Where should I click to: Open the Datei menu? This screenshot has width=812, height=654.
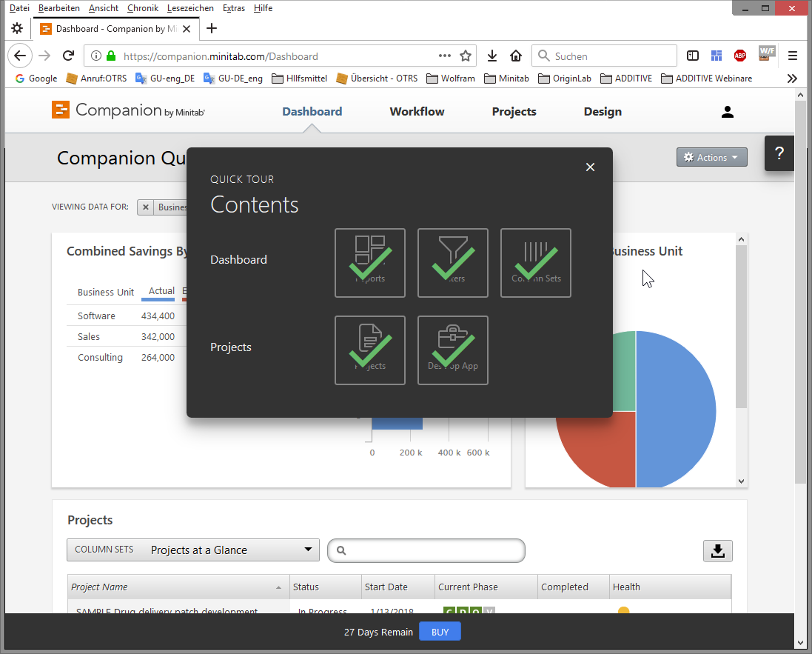pyautogui.click(x=19, y=7)
